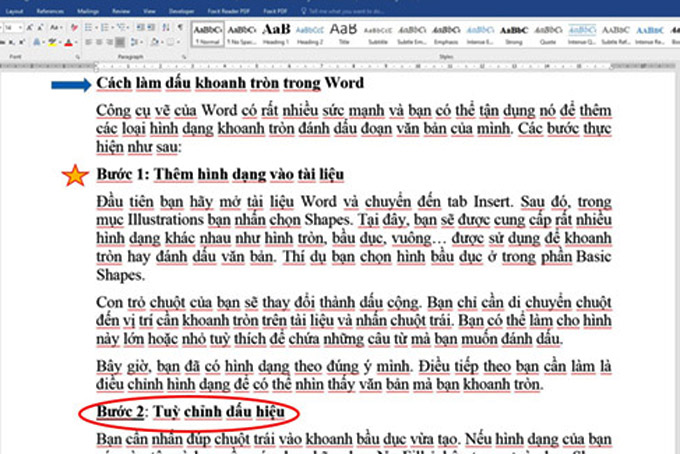Align text to the left
Image resolution: width=680 pixels, height=454 pixels.
[x=88, y=42]
